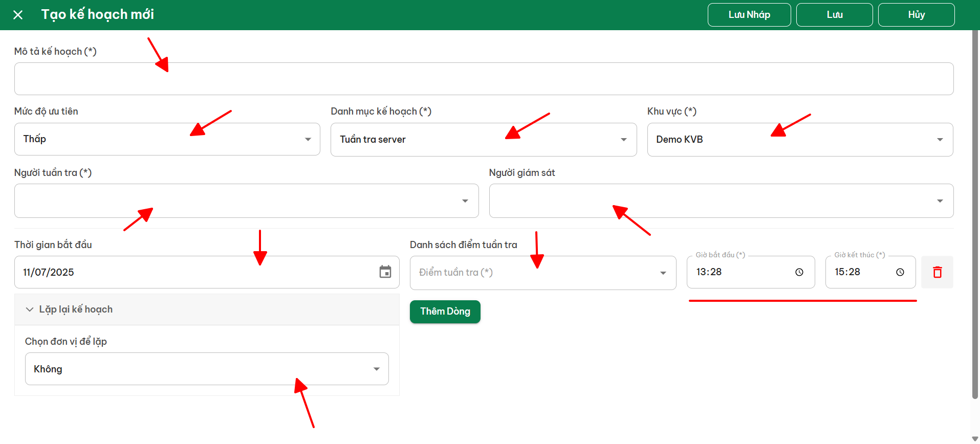Select a patroller in Người tuần tra
Image resolution: width=980 pixels, height=444 pixels.
point(247,201)
